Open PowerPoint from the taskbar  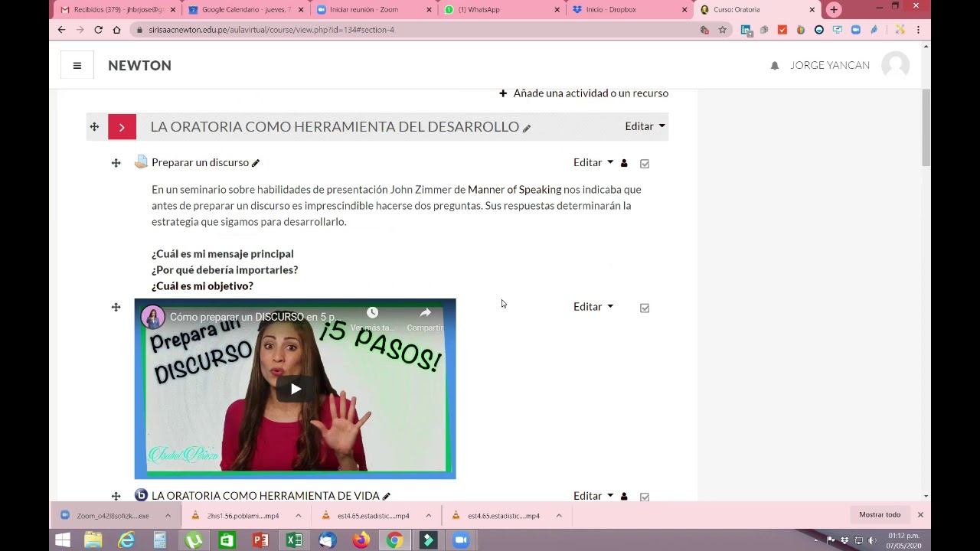(x=260, y=540)
